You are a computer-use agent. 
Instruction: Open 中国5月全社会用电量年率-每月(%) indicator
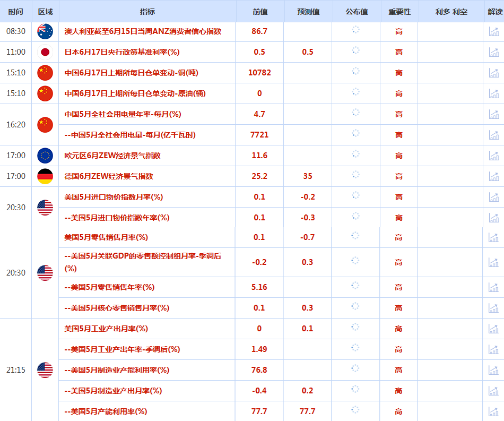(123, 114)
